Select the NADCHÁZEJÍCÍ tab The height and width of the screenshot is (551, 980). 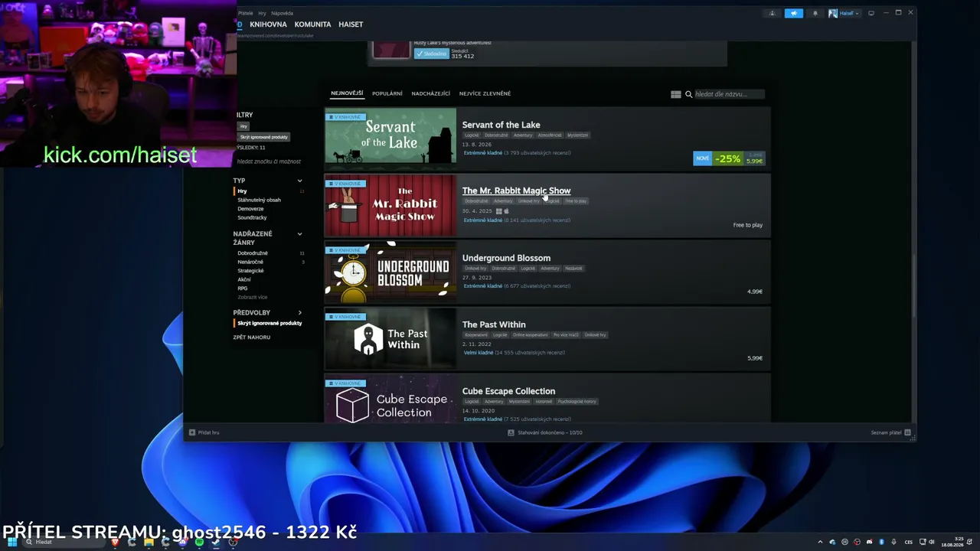click(x=430, y=93)
